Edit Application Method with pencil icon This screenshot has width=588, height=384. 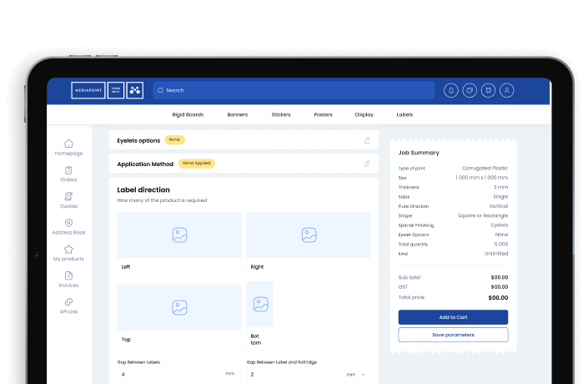click(367, 164)
